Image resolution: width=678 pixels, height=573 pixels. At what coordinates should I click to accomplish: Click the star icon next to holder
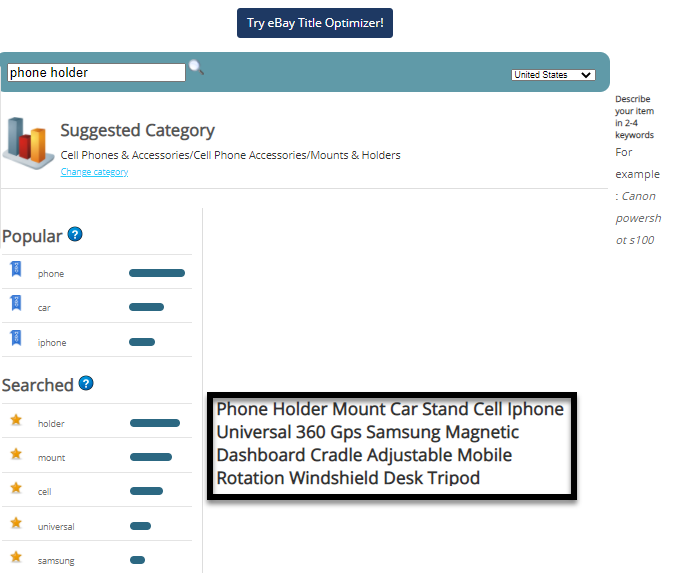click(16, 419)
